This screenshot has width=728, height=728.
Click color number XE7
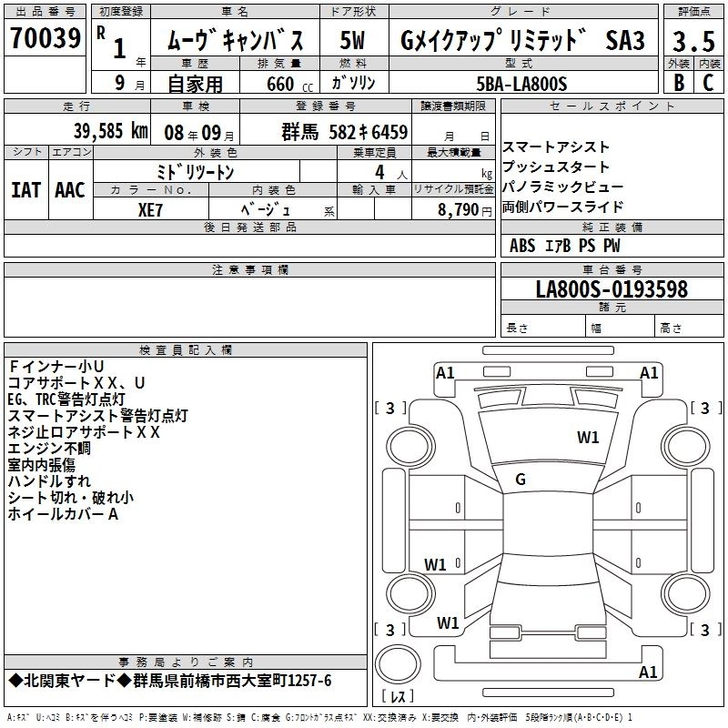(150, 210)
